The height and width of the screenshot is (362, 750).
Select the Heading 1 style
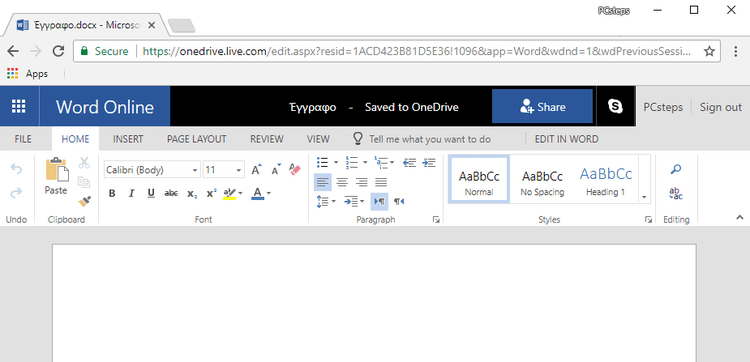click(x=606, y=180)
